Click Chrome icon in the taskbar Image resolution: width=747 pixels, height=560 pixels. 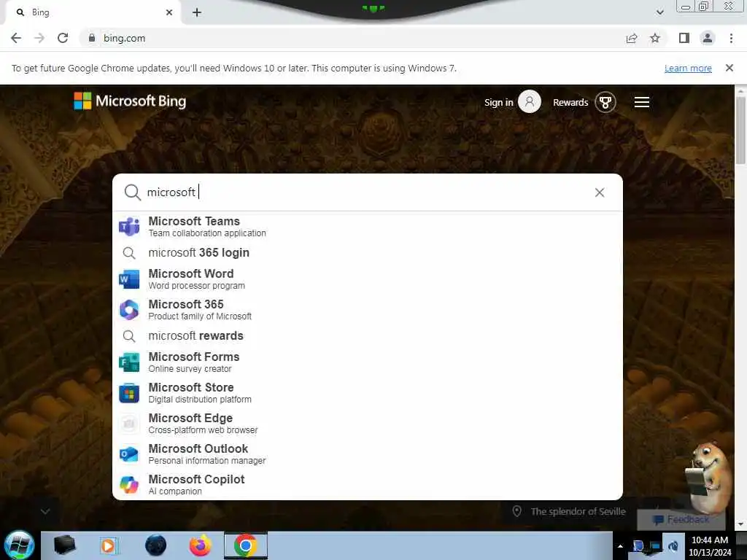(246, 545)
